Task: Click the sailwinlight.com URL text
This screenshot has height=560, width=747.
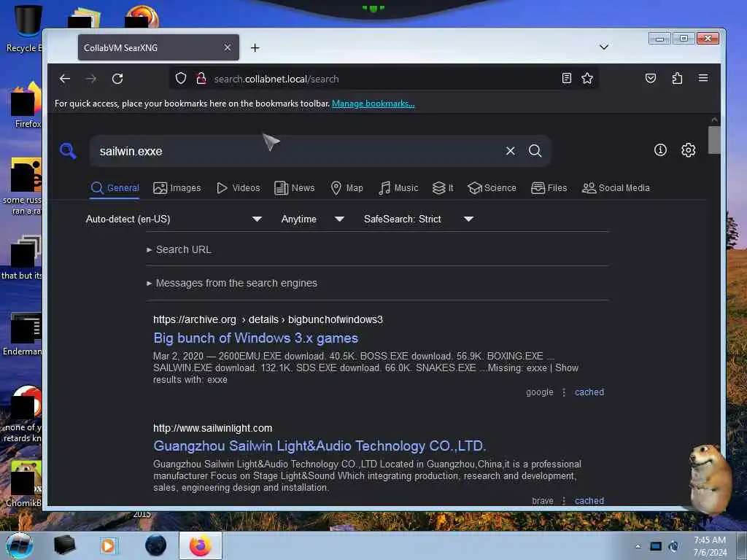Action: tap(212, 428)
